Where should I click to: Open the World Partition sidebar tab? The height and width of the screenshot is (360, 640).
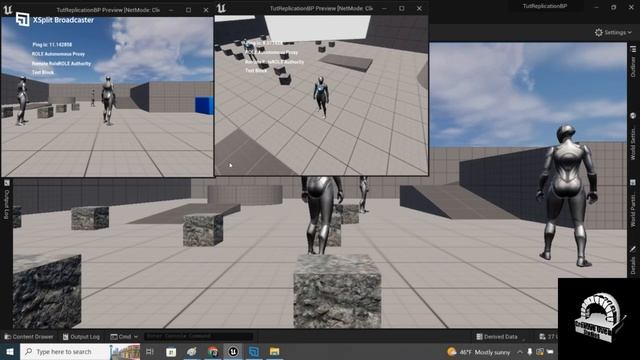click(633, 203)
